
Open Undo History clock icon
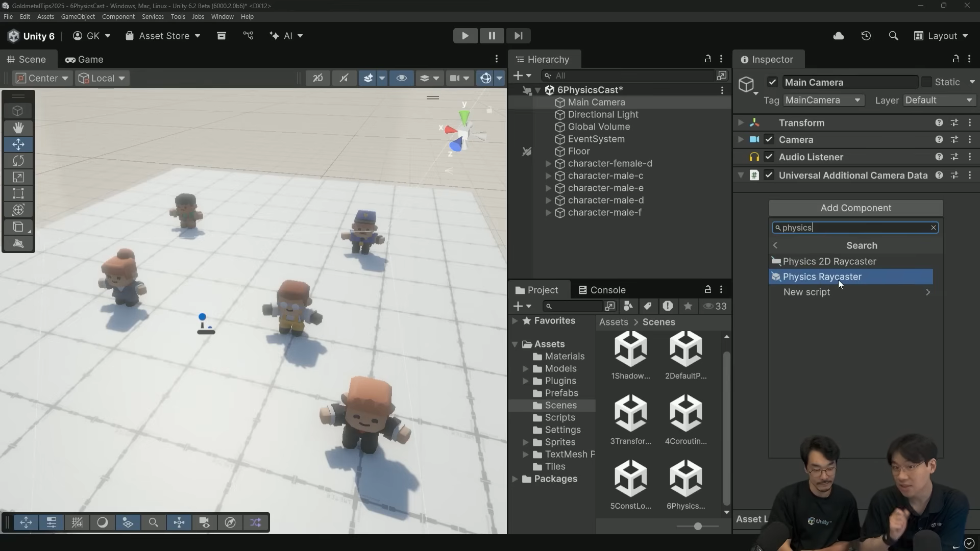click(x=866, y=36)
